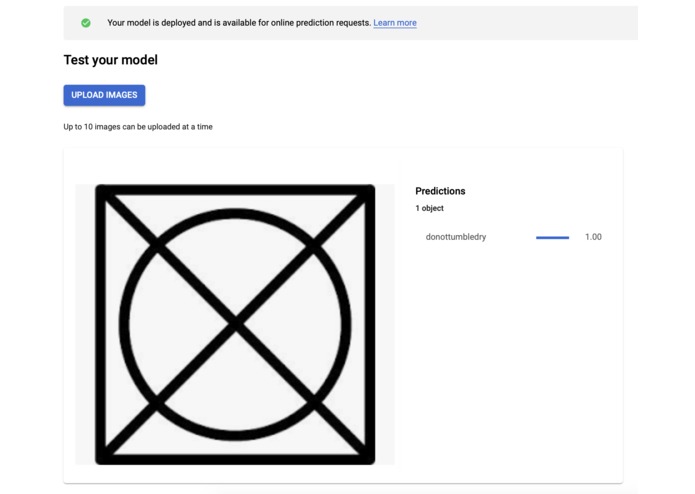Screen dimensions: 695x494
Task: Click 'Up to 10 images can be uploaded' text
Action: coord(138,127)
